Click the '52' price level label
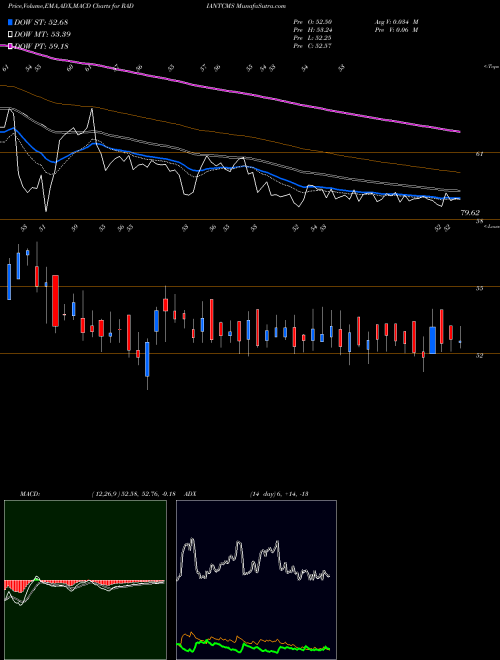The image size is (500, 660). pos(479,356)
